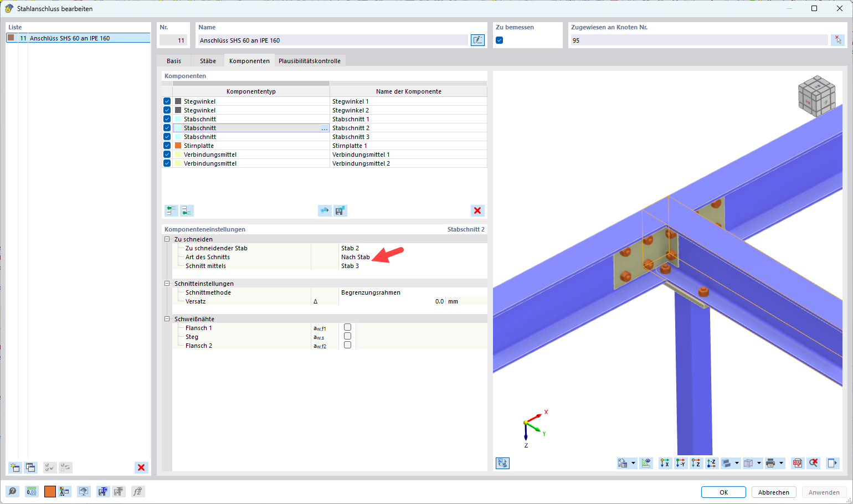Open the units and decimals icon
The width and height of the screenshot is (853, 504).
point(32,491)
